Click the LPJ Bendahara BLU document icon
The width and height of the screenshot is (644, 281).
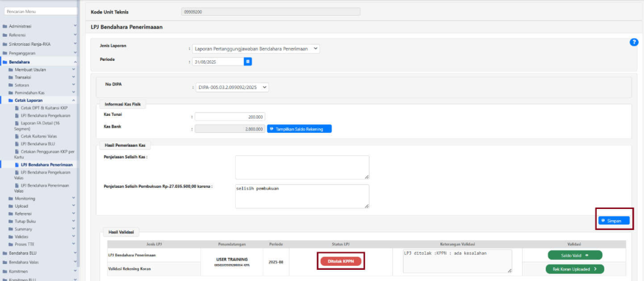click(x=17, y=143)
